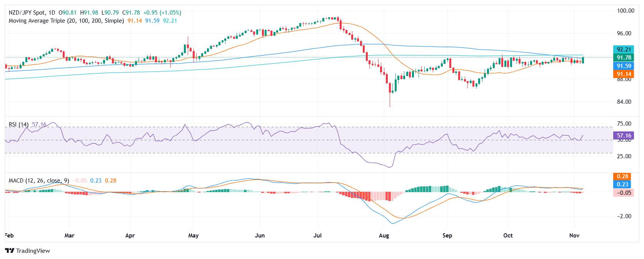The image size is (644, 259).
Task: Select the MACD (12, 26, close, 9) label
Action: point(39,181)
